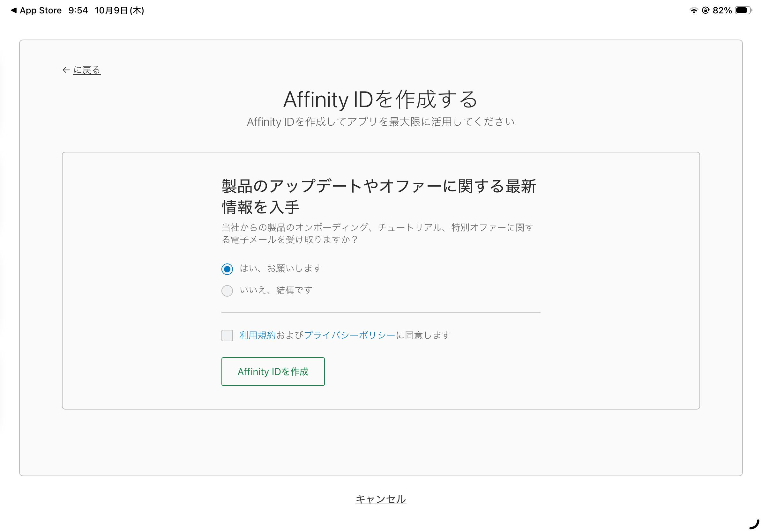Click the に同意します agreement label text
This screenshot has width=762, height=532.
(423, 335)
